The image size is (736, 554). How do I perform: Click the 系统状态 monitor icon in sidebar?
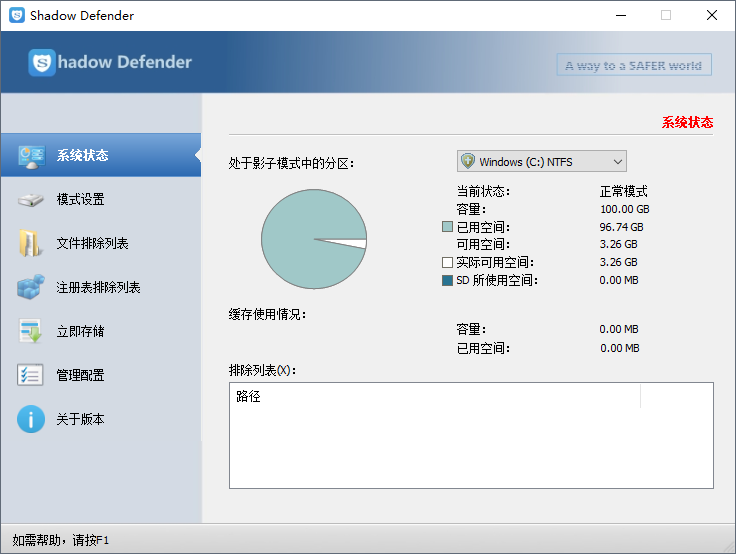pos(31,157)
